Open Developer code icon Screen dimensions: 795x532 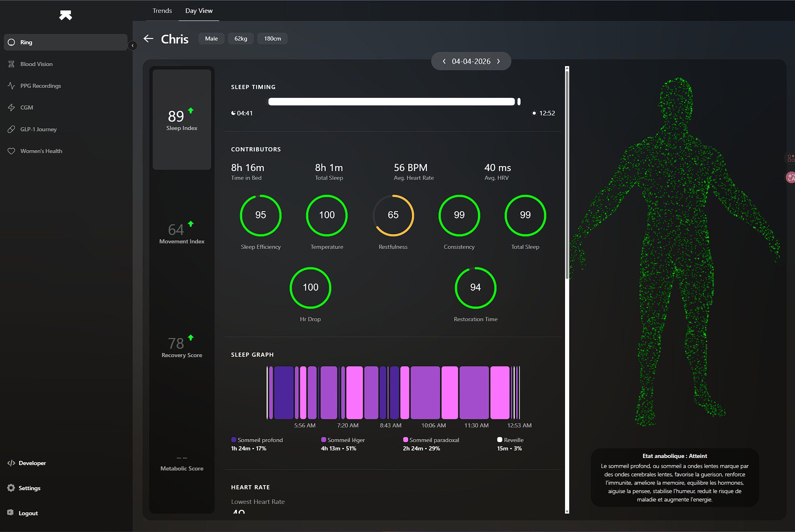point(11,463)
